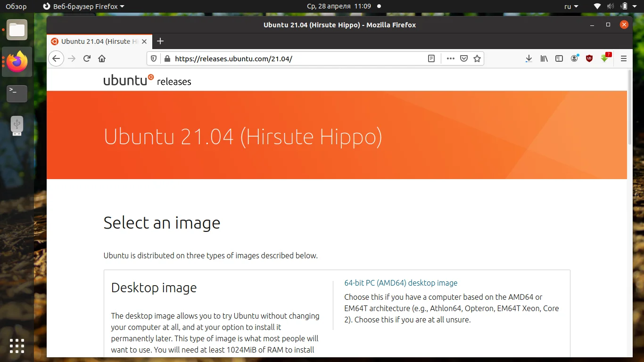Open the uBlock Origin extension
The width and height of the screenshot is (644, 362).
(x=589, y=58)
